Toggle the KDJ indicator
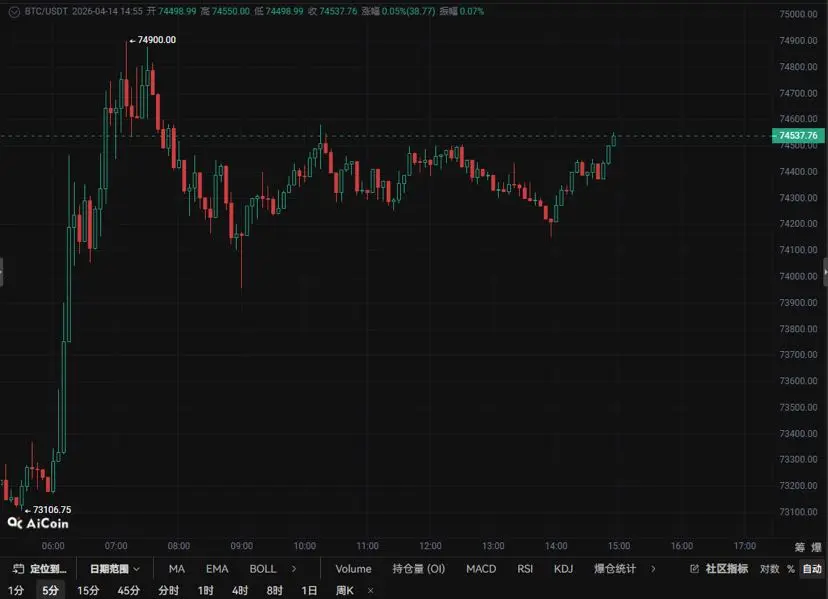 563,569
